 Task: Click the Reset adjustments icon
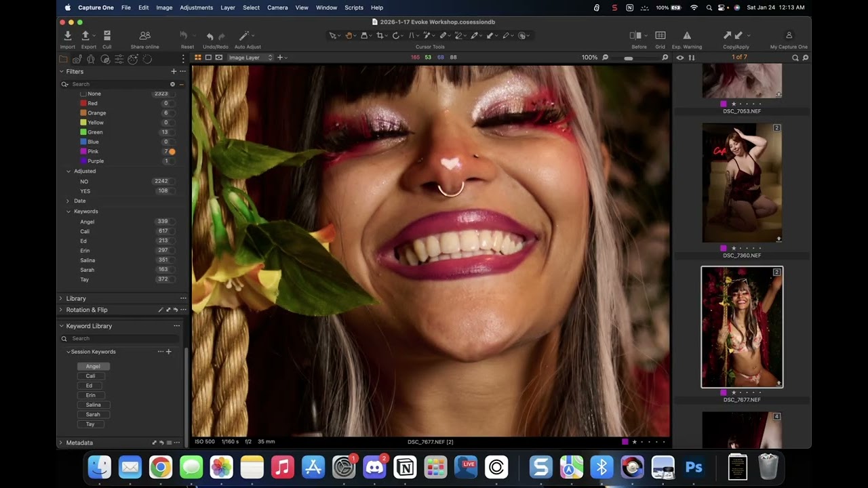183,35
